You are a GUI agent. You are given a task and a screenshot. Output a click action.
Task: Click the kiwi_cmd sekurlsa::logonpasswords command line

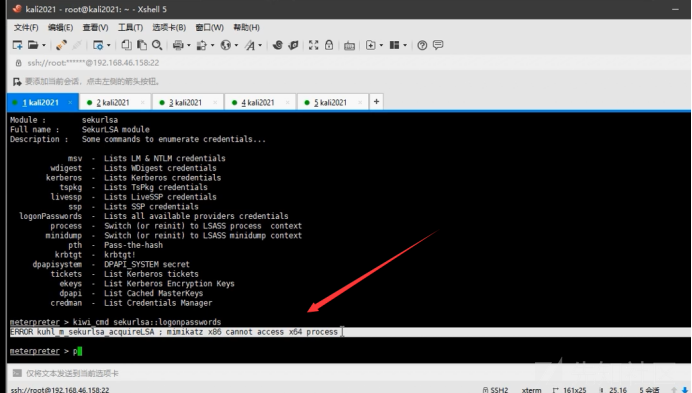tap(147, 322)
